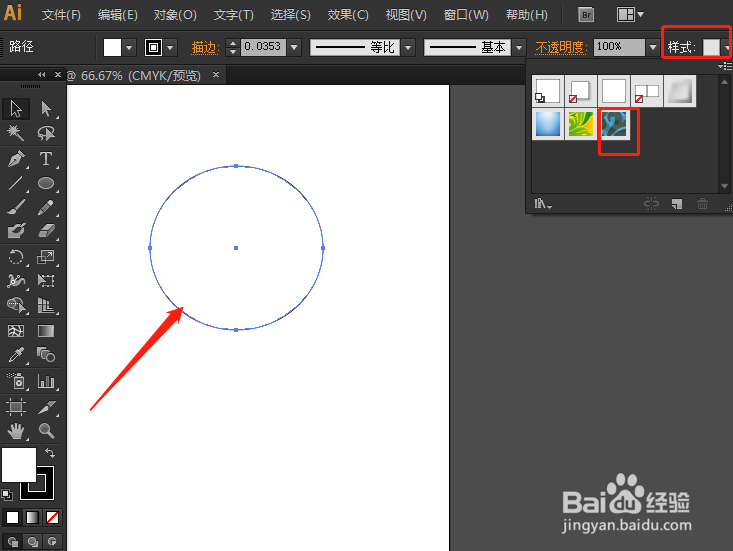This screenshot has width=733, height=551.
Task: Select the Mesh tool
Action: click(16, 331)
